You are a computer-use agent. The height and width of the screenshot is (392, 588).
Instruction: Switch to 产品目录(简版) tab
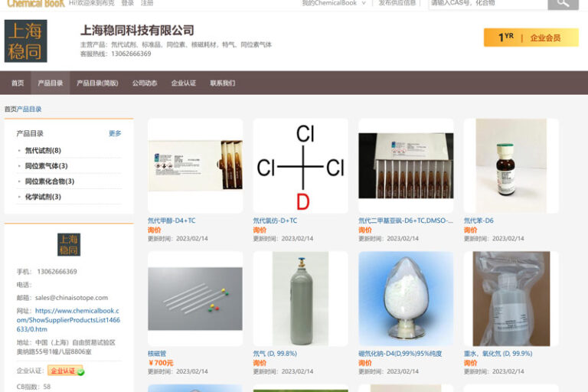tap(97, 83)
